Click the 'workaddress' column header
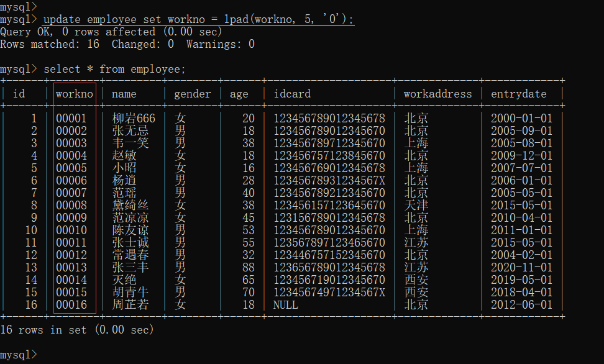 (437, 94)
